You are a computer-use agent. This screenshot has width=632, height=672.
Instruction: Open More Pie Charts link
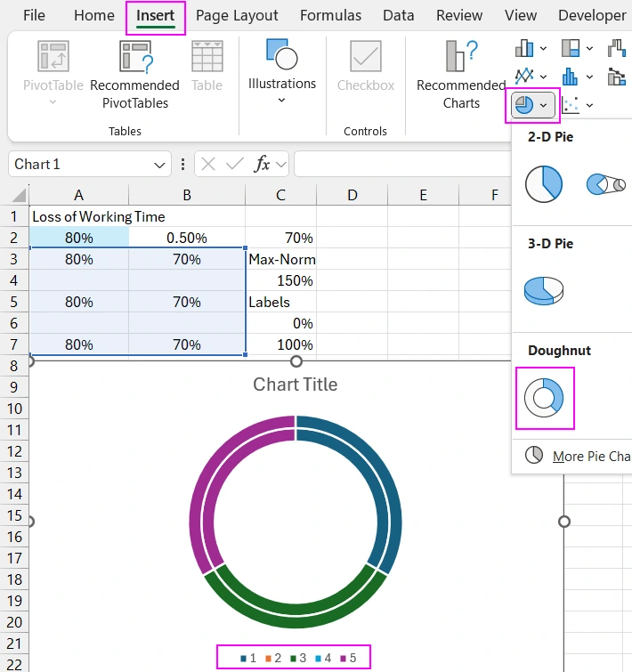click(x=587, y=456)
